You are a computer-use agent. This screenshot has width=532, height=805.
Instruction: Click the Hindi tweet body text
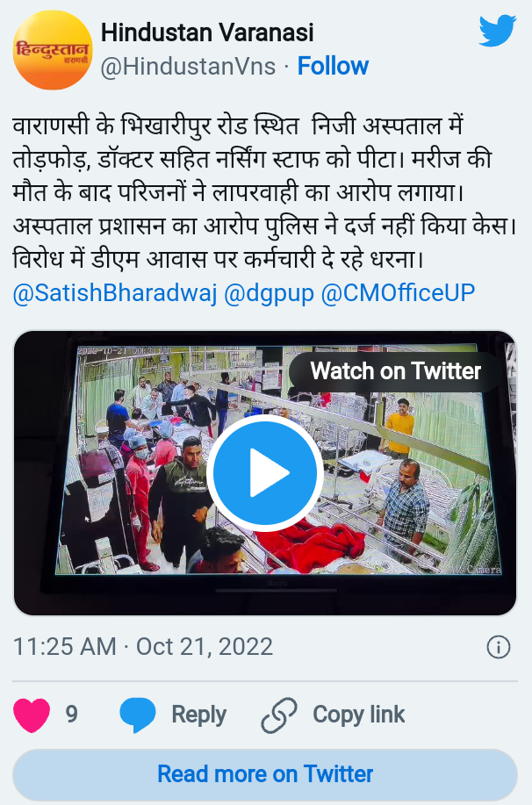point(265,192)
